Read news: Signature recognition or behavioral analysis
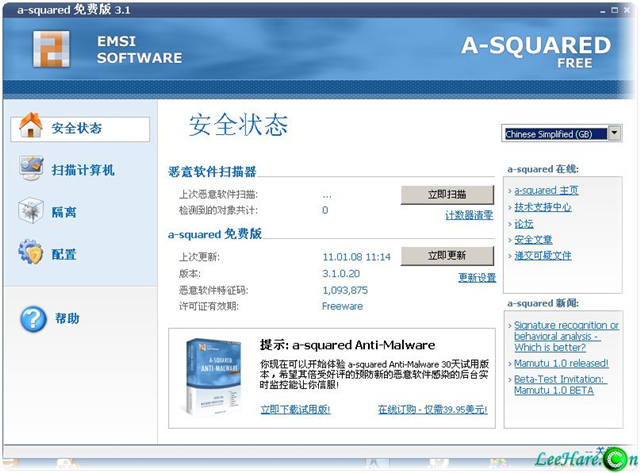Screen dimensions: 640x473 [x=566, y=336]
